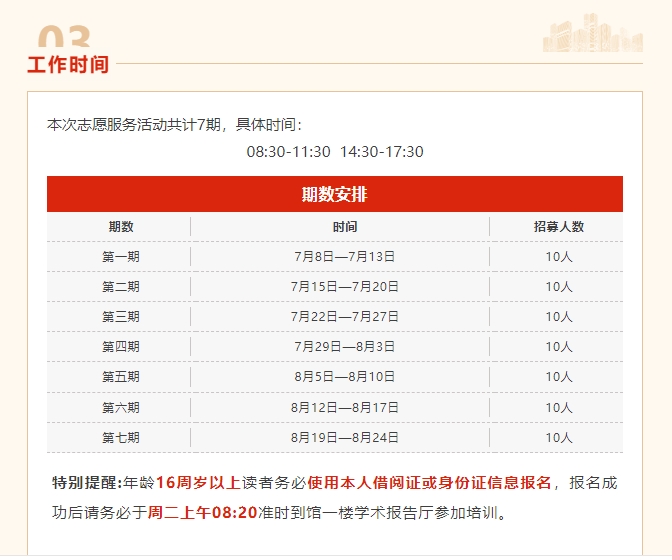Click the 7月29日—8月3日 date cell

(x=344, y=347)
